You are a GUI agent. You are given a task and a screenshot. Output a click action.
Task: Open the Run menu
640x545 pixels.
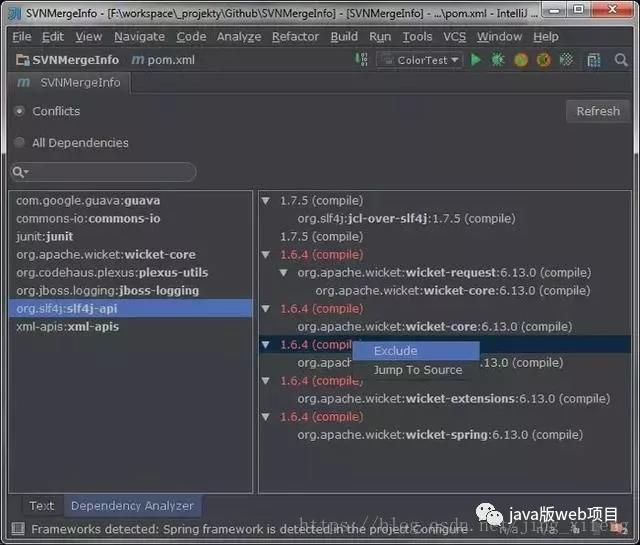380,37
